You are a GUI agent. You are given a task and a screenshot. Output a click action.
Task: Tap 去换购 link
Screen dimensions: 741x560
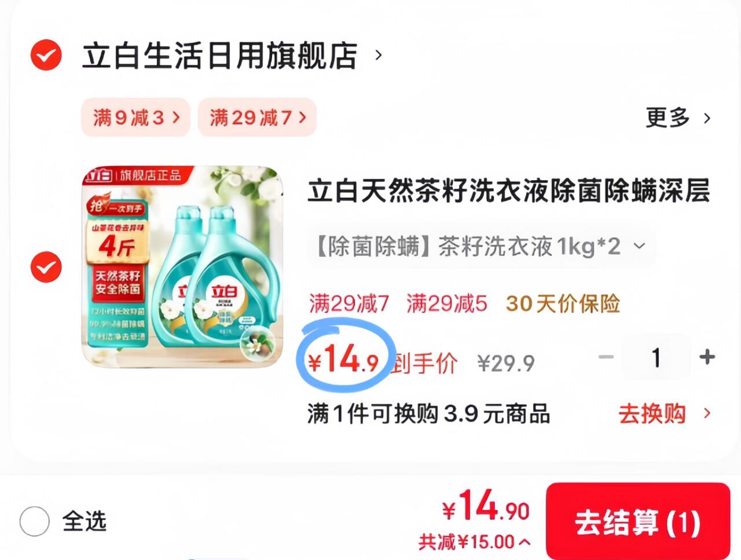pos(652,413)
